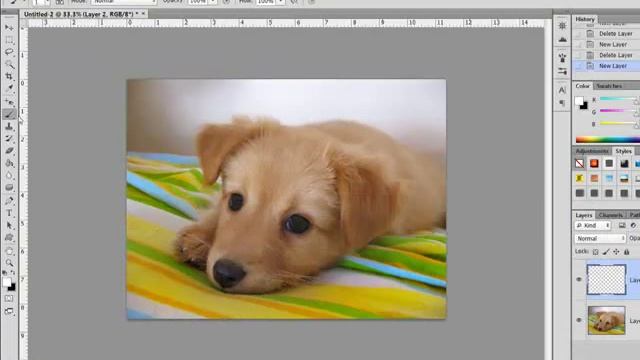This screenshot has height=360, width=640.
Task: Open the collapsed Histogram panel icon
Action: 562,40
